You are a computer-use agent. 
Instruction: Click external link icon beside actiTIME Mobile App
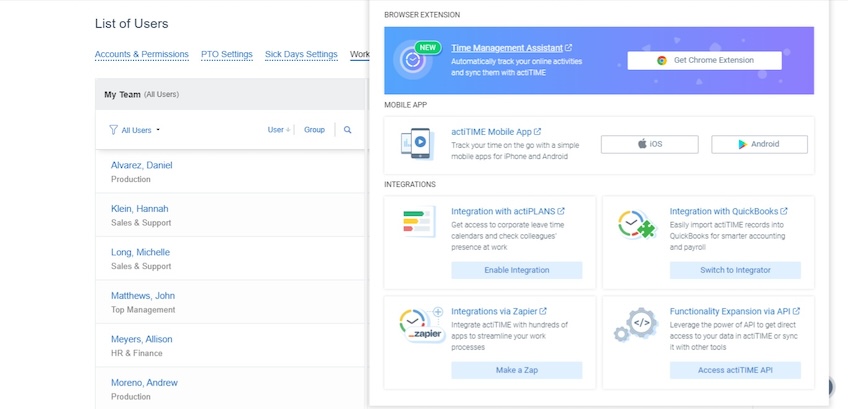coord(538,131)
